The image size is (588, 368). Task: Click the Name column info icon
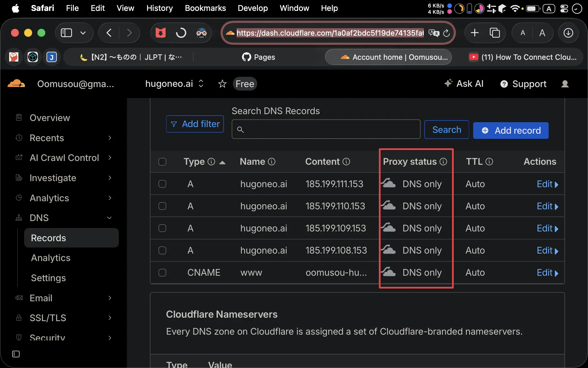pos(272,162)
